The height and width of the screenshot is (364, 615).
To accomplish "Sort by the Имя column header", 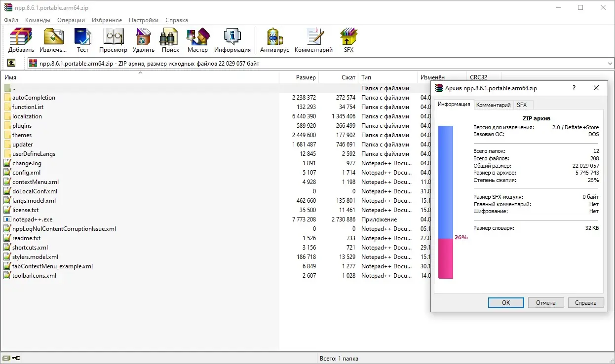I will coord(140,77).
